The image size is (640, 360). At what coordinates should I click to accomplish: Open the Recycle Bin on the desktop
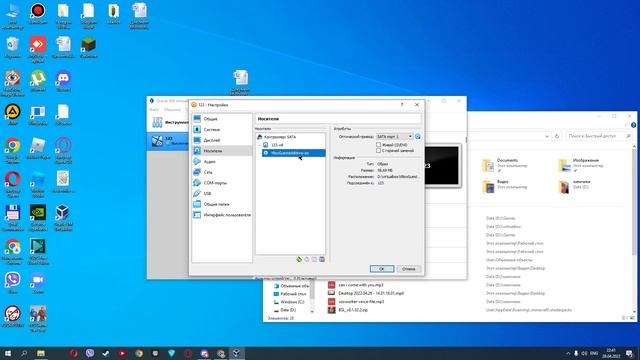13,47
